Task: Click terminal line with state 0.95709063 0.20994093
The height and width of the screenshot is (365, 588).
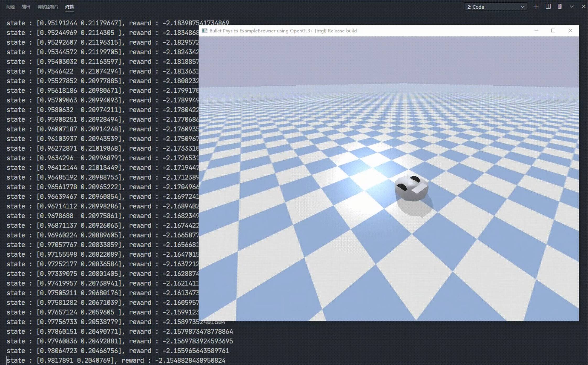Action: coord(103,100)
